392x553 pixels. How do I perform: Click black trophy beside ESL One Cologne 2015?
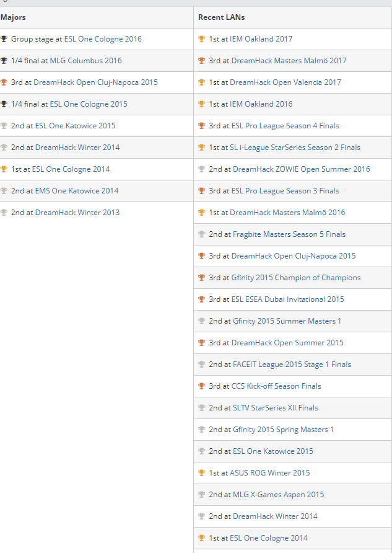coord(4,104)
